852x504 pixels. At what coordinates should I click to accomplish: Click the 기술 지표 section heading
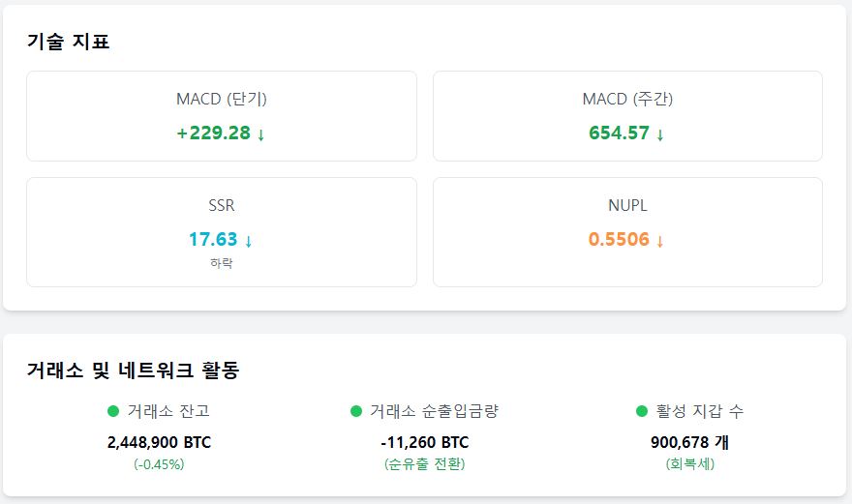click(x=69, y=42)
